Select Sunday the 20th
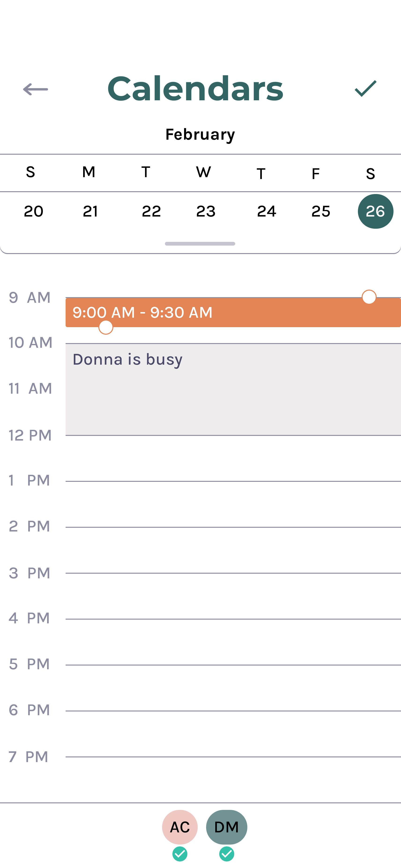 33,212
